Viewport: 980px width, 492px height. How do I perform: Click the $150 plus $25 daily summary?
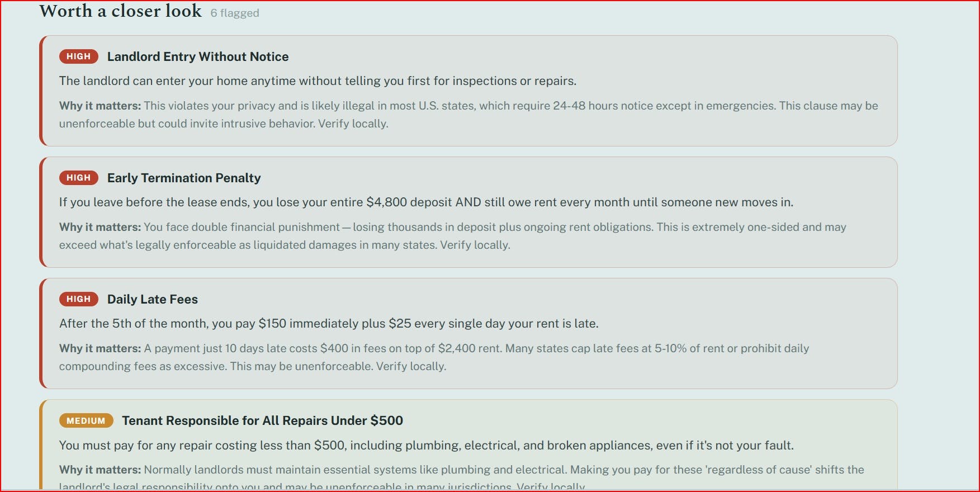[329, 324]
